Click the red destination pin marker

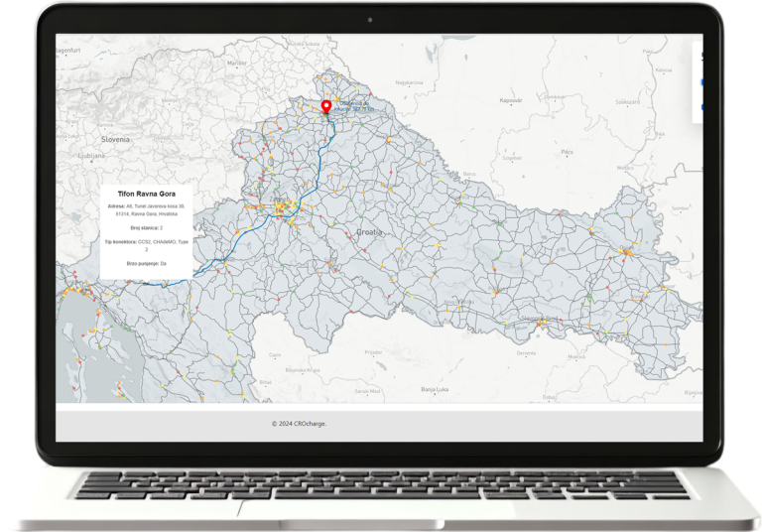pyautogui.click(x=326, y=107)
